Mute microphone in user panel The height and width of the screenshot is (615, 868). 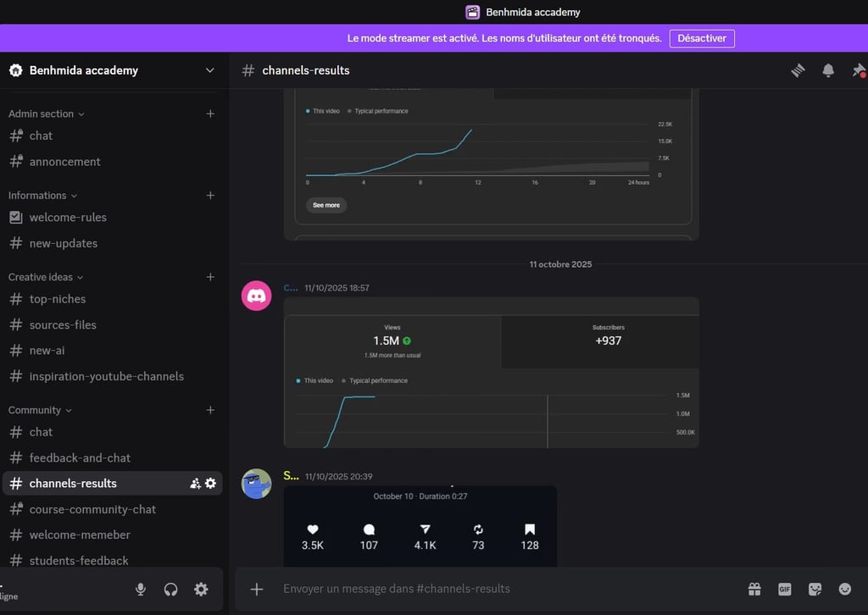tap(141, 589)
